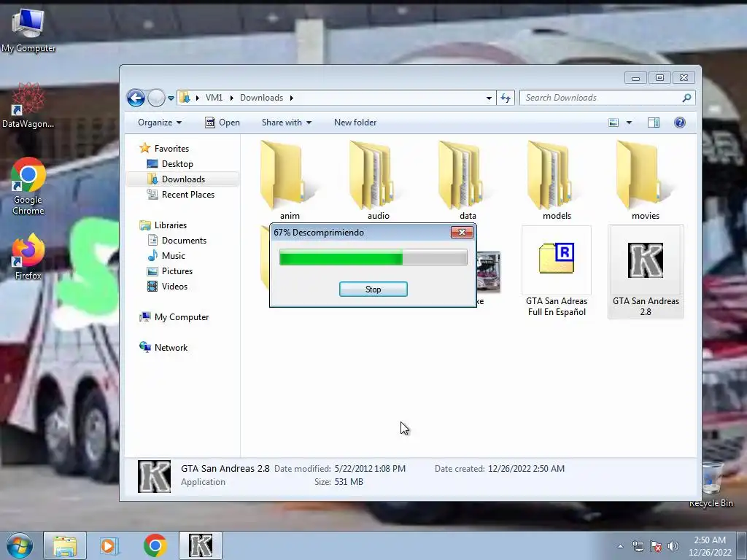This screenshot has width=747, height=560.
Task: Launch Firefox from desktop
Action: (28, 256)
